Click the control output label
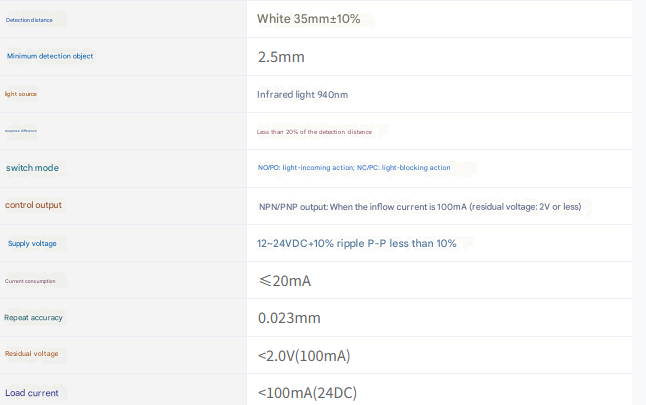 pyautogui.click(x=33, y=205)
